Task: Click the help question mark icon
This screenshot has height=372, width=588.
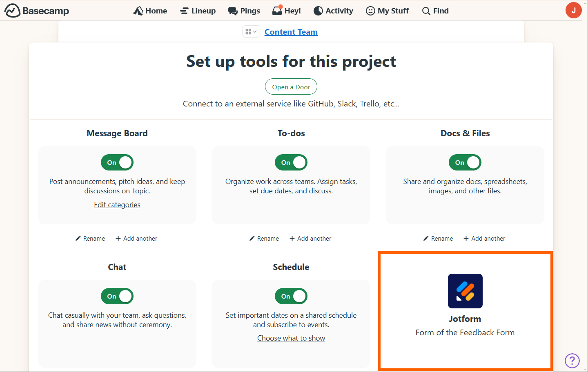Action: pyautogui.click(x=572, y=361)
